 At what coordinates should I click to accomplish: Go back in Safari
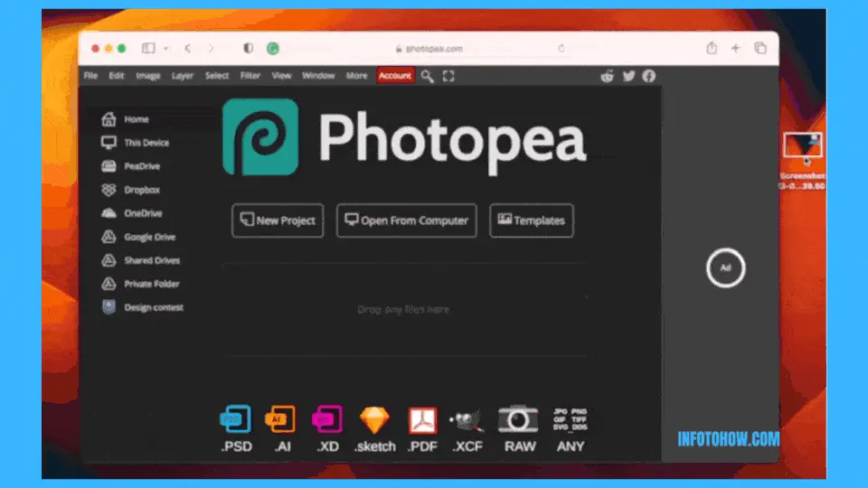(188, 48)
